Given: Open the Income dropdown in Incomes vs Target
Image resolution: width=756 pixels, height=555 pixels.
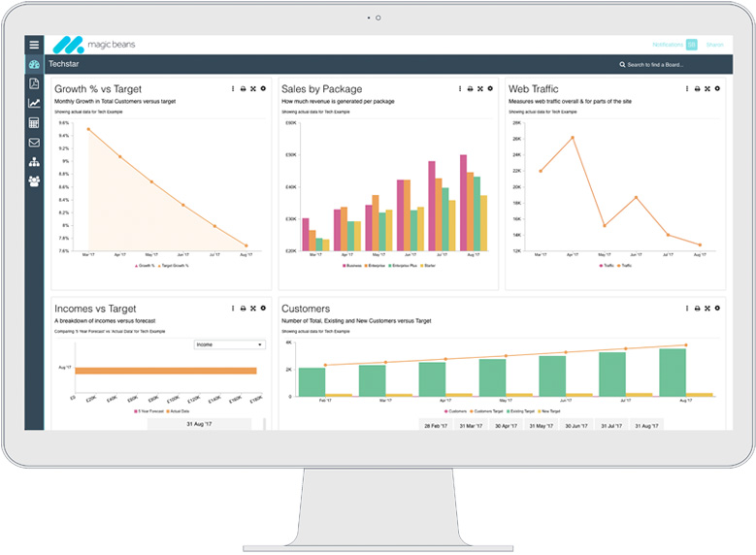Looking at the screenshot, I should 229,344.
